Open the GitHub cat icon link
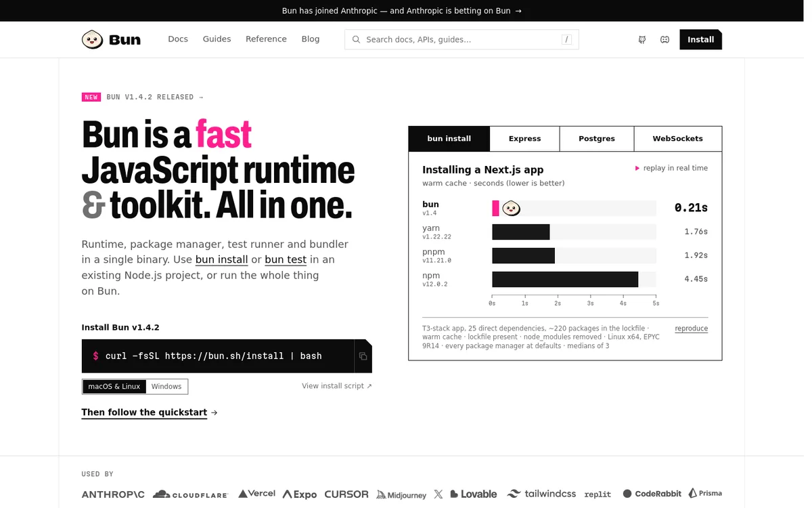Screen dimensions: 812x508 coord(642,40)
